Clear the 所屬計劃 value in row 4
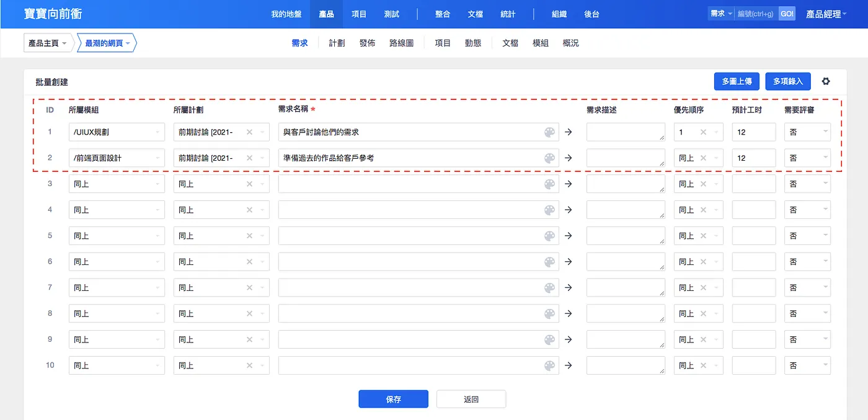This screenshot has width=868, height=420. tap(249, 210)
